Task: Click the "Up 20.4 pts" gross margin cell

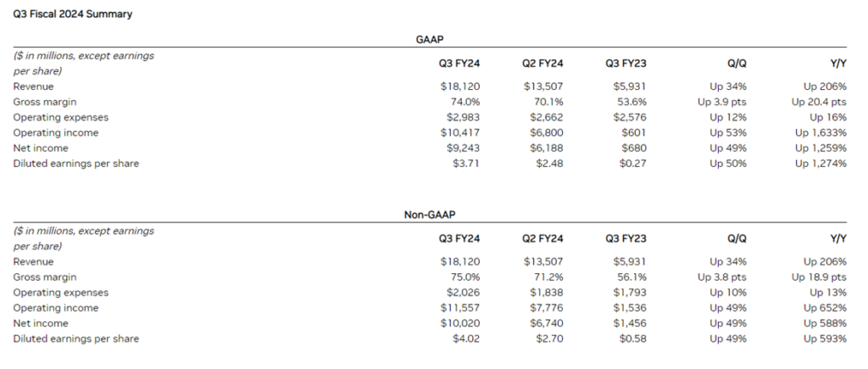Action: [818, 102]
